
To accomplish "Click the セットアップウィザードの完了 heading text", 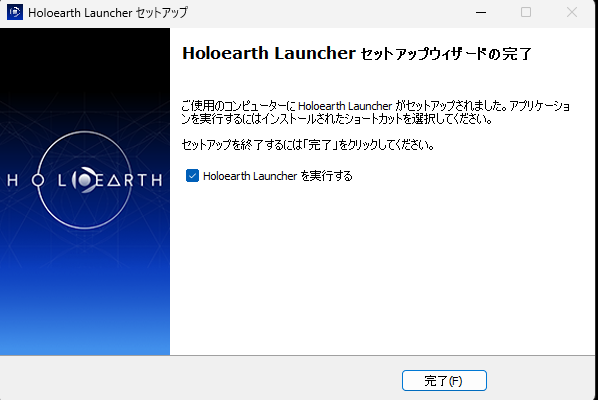I will pos(446,54).
